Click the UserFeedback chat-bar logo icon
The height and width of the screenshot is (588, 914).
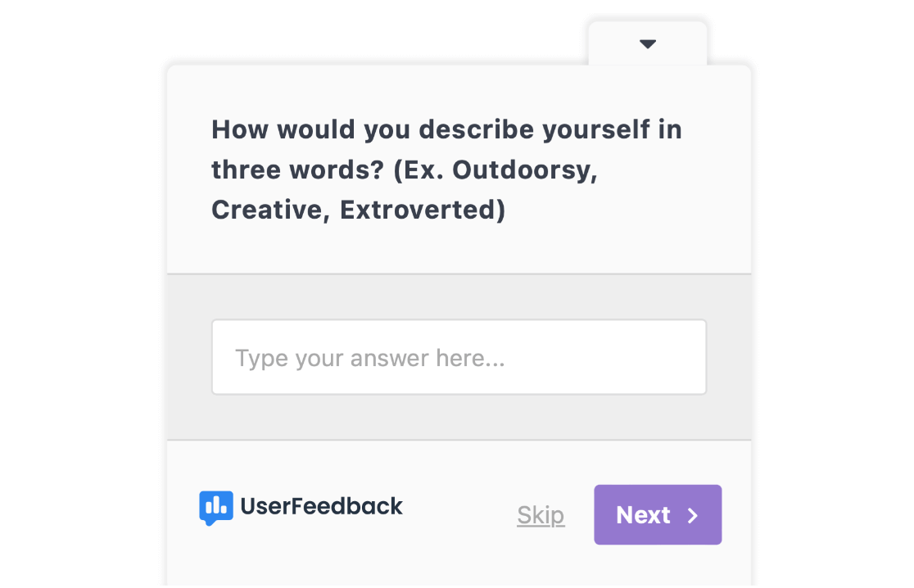point(215,508)
